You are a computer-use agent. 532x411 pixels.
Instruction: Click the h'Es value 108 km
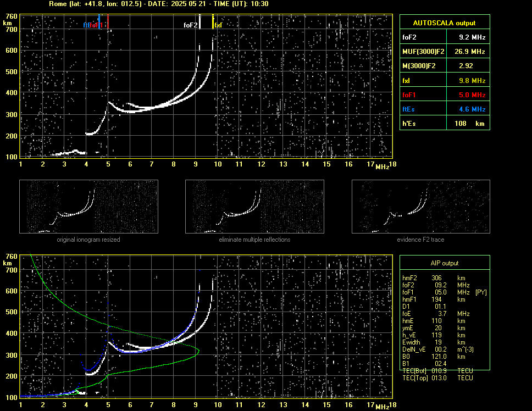468,124
